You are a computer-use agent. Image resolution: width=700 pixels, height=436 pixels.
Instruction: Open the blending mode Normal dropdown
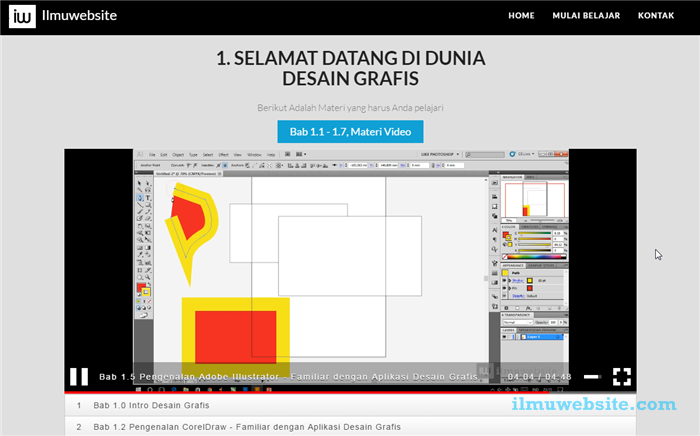tap(518, 322)
